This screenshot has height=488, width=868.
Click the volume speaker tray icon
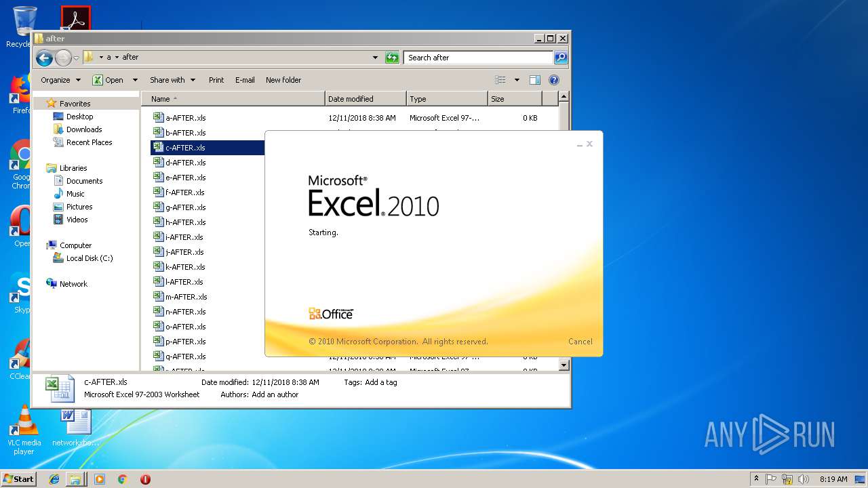click(x=804, y=479)
